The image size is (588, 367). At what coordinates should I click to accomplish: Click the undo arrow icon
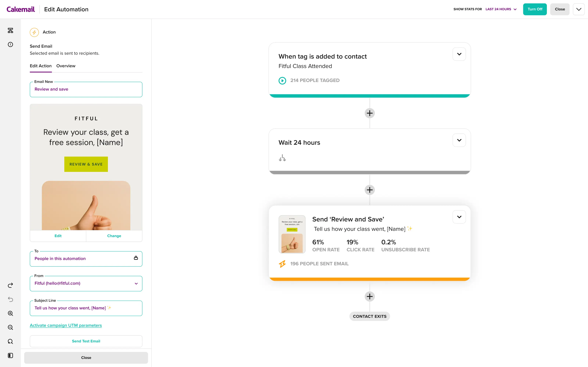[10, 299]
